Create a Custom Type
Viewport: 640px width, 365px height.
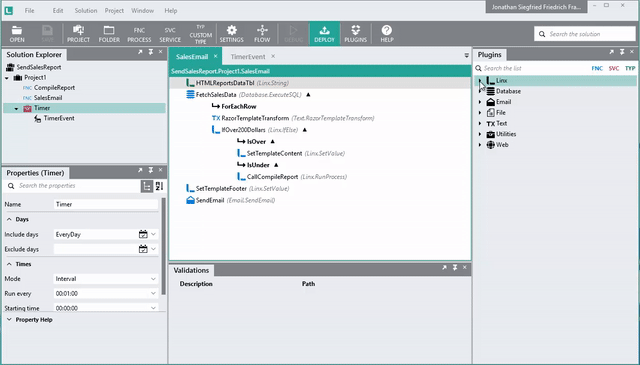200,33
